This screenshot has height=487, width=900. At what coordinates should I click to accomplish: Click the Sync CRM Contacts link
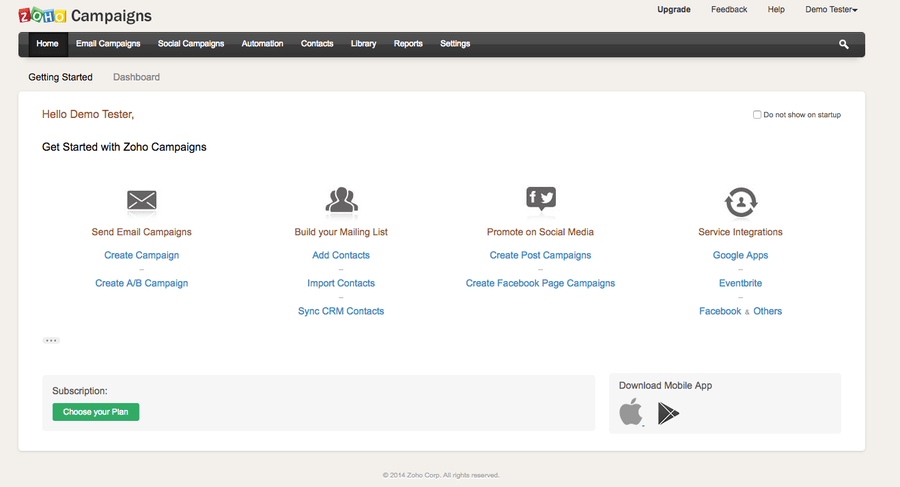tap(341, 311)
